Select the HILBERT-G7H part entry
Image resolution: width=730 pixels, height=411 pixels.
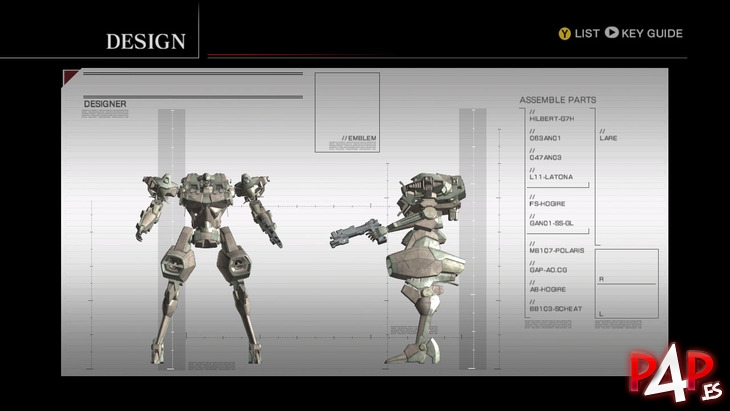point(552,119)
